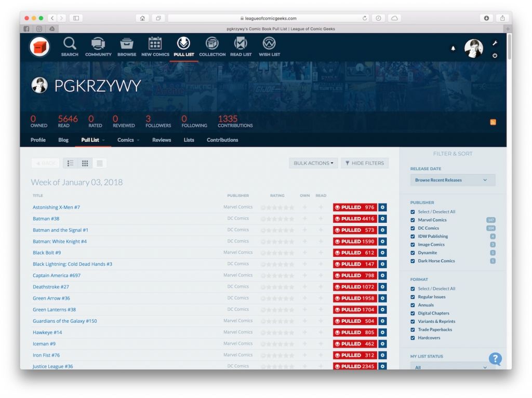Open Safari downloads button
This screenshot has width=532, height=398.
tap(486, 18)
